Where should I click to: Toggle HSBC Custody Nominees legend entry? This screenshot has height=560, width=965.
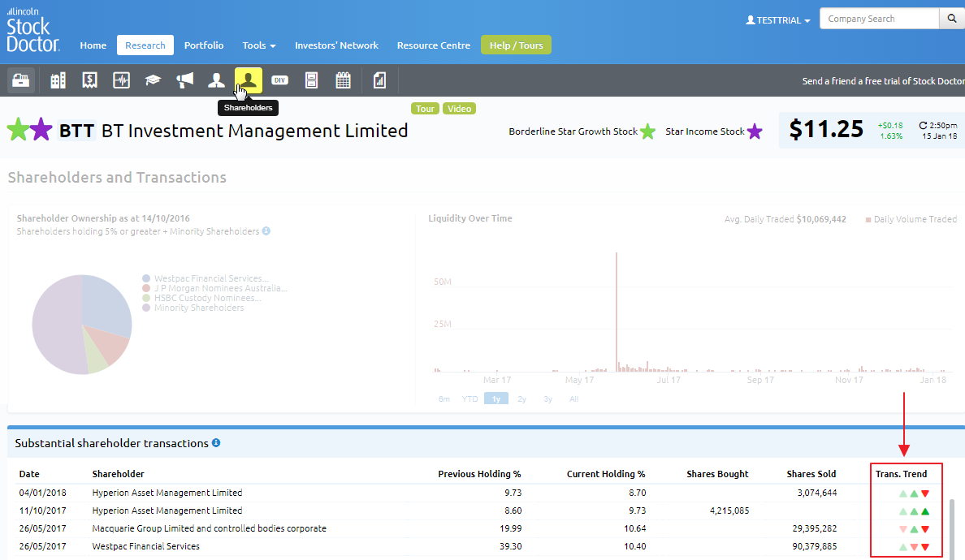tap(202, 298)
